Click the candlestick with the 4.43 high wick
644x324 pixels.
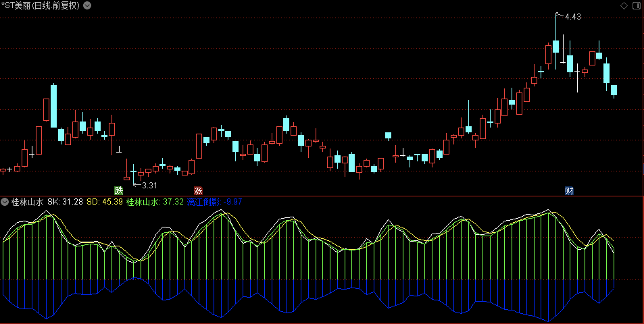[x=555, y=41]
